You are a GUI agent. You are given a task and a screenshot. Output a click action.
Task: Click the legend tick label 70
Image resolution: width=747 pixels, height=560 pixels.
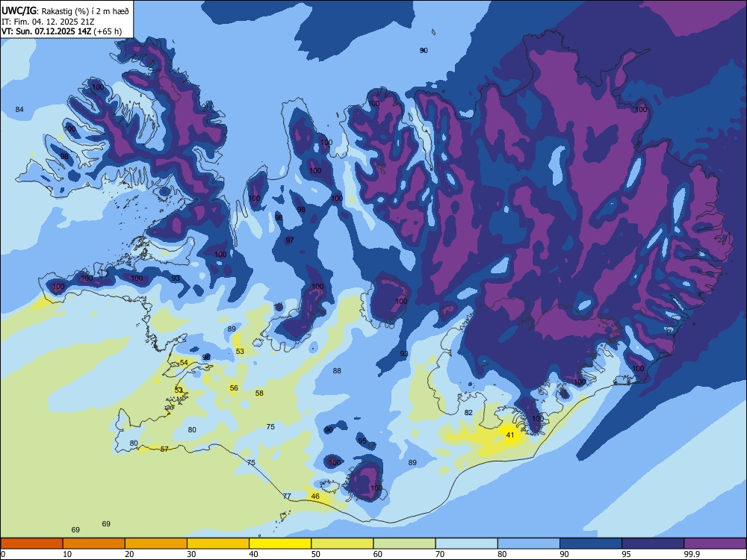pyautogui.click(x=440, y=554)
